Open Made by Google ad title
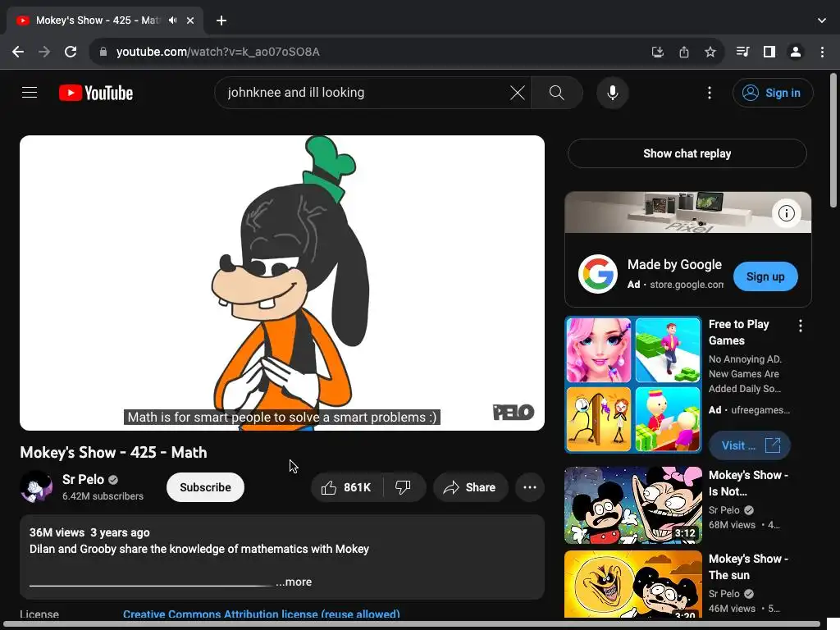840x630 pixels. click(674, 265)
